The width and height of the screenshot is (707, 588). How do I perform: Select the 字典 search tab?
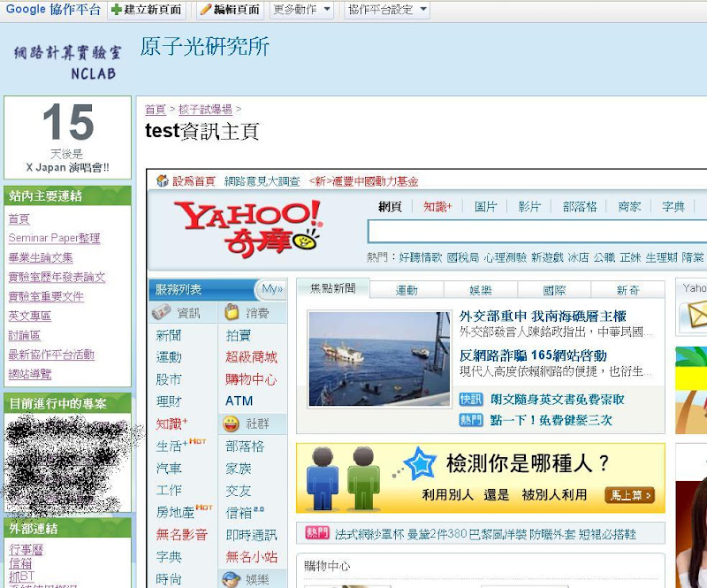click(673, 207)
